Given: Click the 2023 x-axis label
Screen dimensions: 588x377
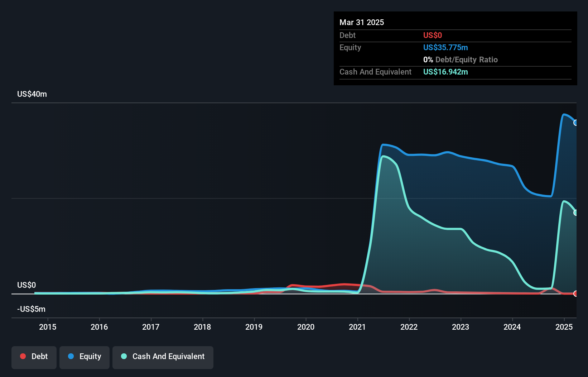Looking at the screenshot, I should click(x=461, y=327).
